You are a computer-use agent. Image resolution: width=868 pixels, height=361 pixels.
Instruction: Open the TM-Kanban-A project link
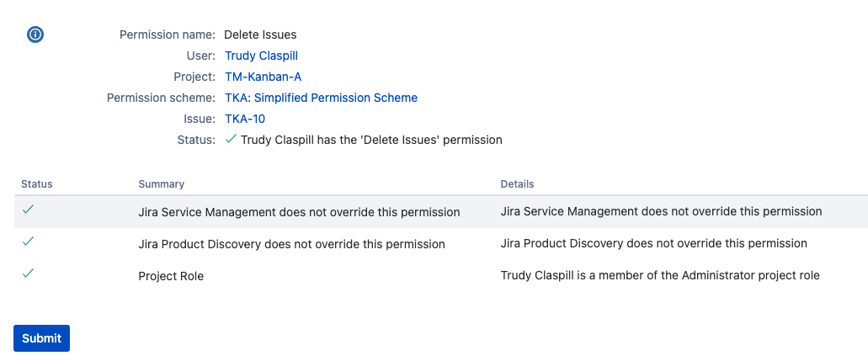tap(263, 77)
